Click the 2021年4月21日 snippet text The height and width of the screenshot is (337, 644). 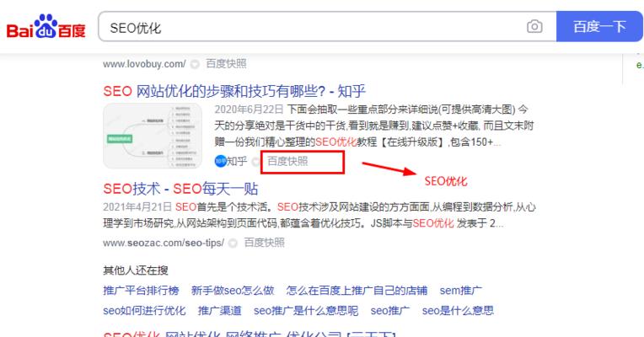pos(137,207)
